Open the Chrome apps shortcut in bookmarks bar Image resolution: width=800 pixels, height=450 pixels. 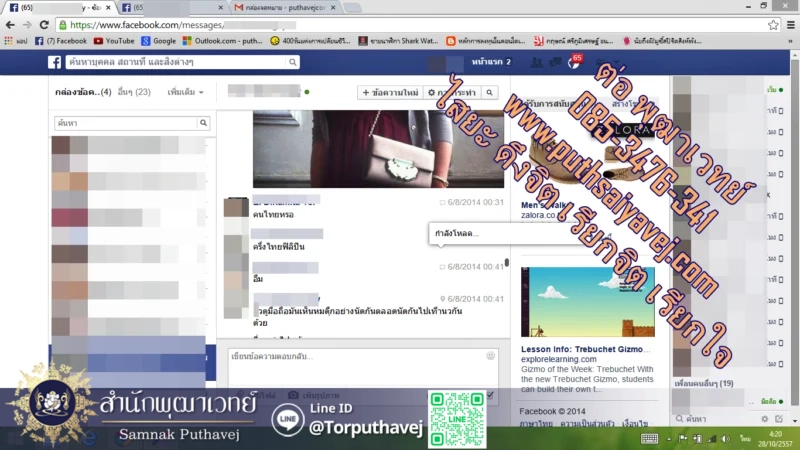click(x=16, y=41)
